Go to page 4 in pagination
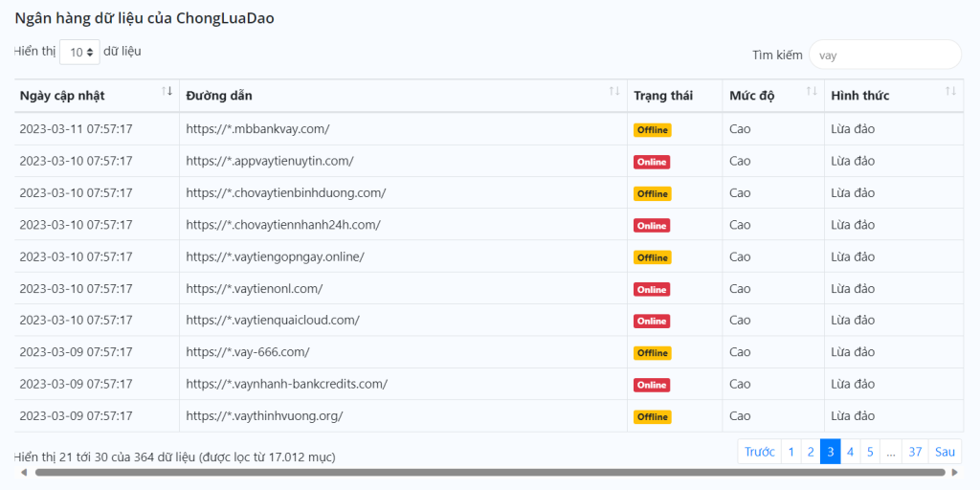Viewport: 980px width, 490px height. tap(850, 452)
